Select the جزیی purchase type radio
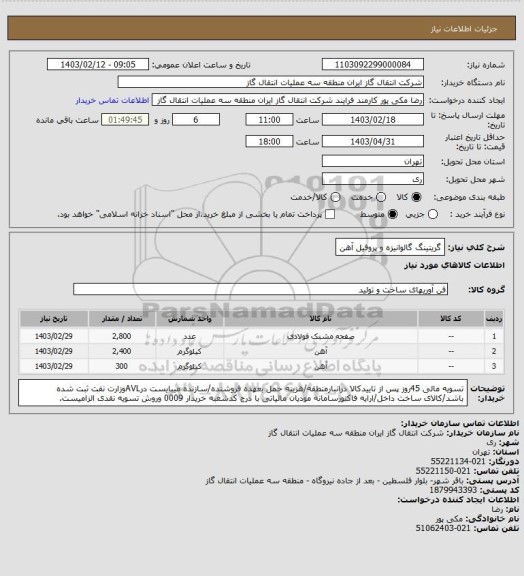 (x=433, y=215)
